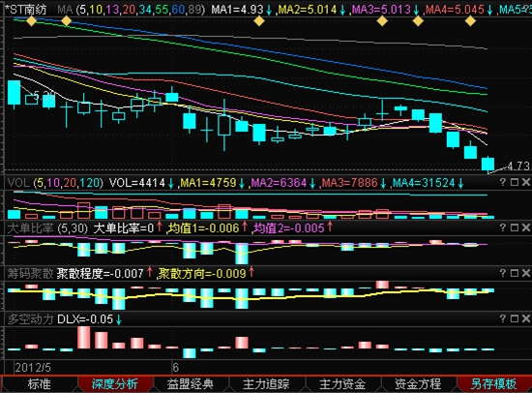Click the 聚散方向=-0.009 value
The width and height of the screenshot is (532, 393).
tap(202, 274)
